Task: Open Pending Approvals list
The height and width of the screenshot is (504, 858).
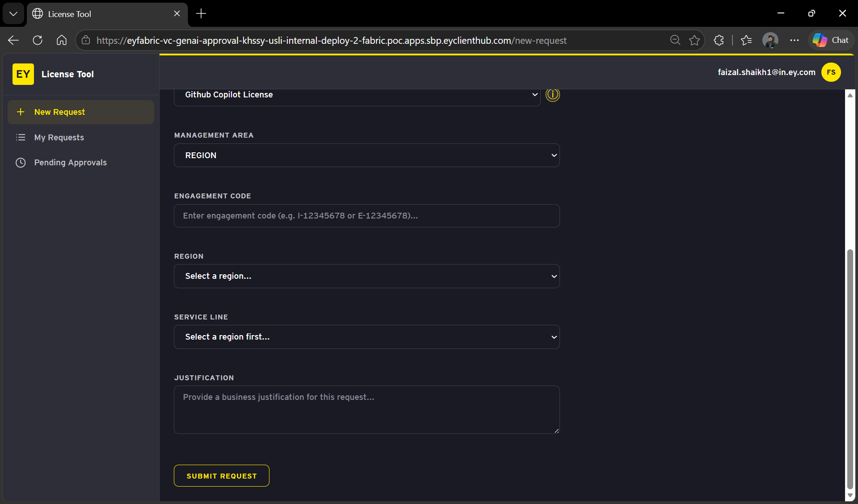Action: [x=81, y=163]
